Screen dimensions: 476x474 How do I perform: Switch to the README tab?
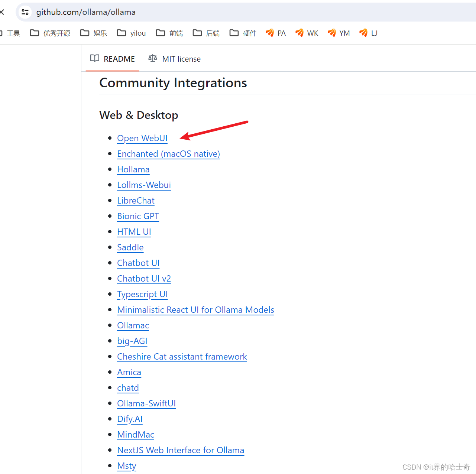[x=113, y=59]
